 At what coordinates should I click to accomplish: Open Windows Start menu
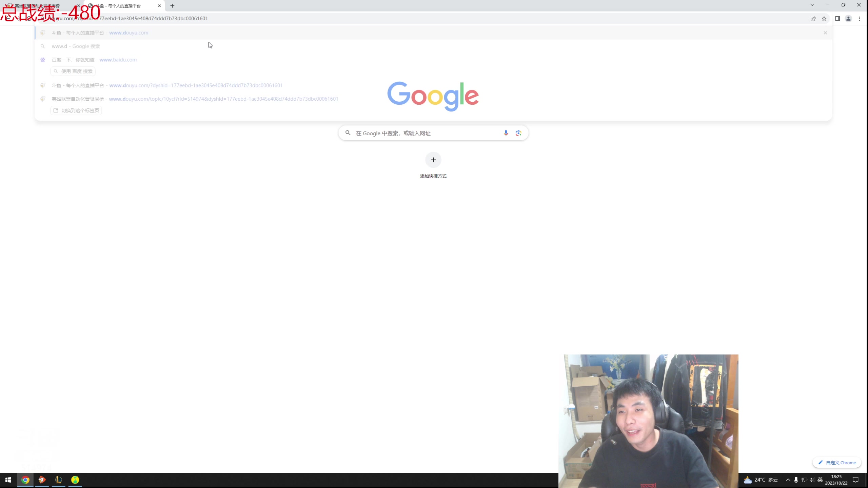pyautogui.click(x=8, y=480)
